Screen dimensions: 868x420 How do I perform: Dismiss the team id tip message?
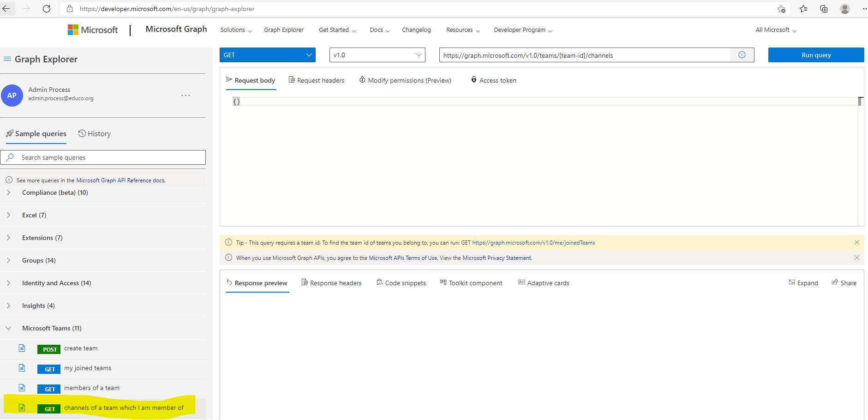click(857, 242)
